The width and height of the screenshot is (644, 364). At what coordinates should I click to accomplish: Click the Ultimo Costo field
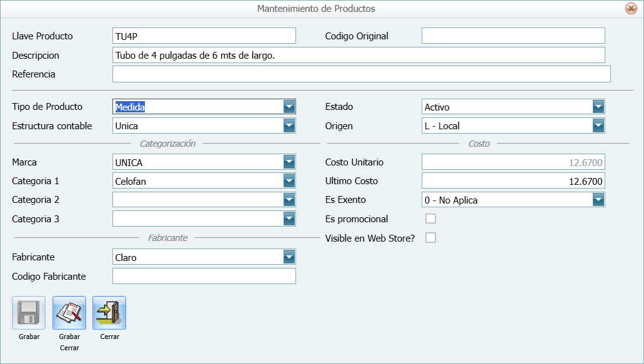point(513,181)
